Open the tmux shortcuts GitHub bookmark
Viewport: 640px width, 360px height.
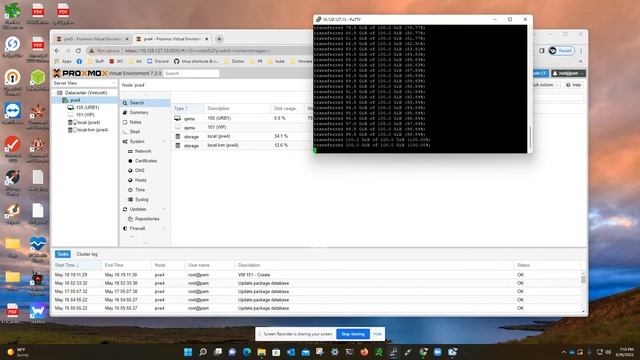click(196, 61)
